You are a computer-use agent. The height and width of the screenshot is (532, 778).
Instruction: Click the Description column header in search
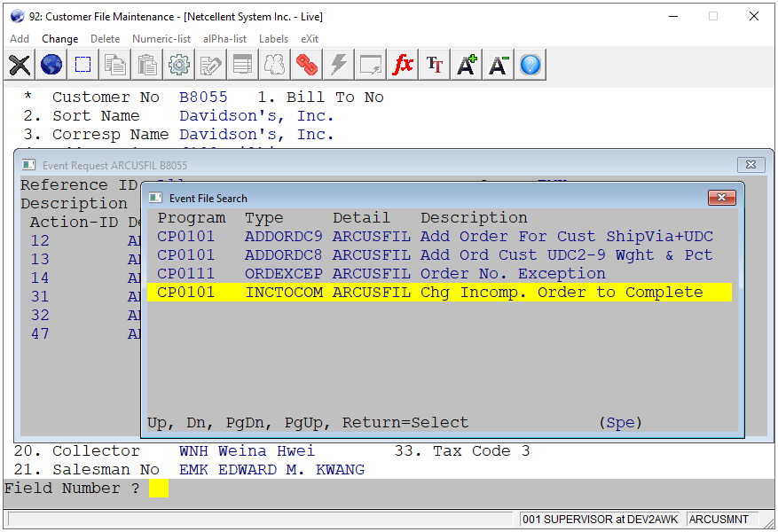click(x=474, y=218)
